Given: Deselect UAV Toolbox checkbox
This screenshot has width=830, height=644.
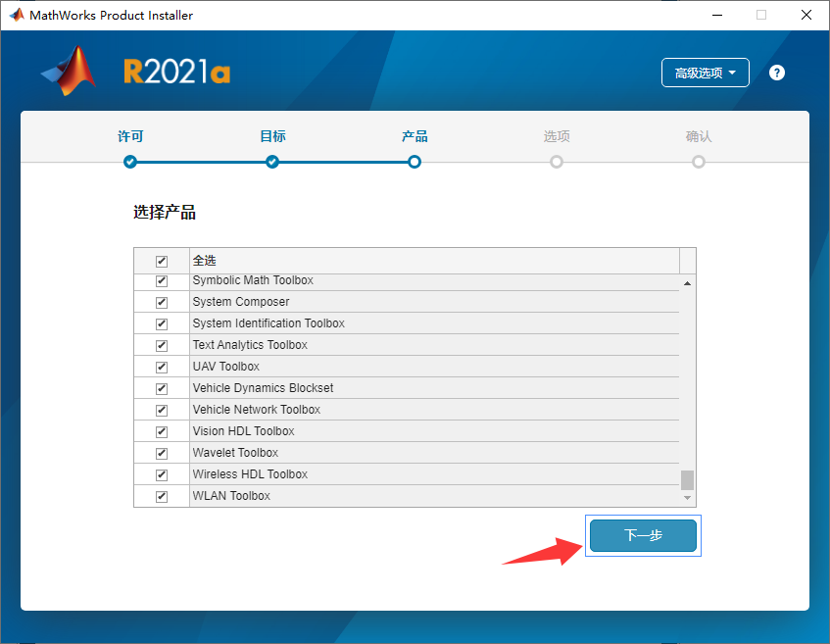Looking at the screenshot, I should [162, 367].
